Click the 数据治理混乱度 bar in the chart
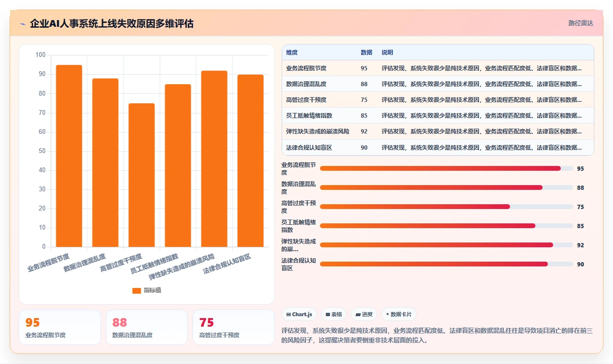 pos(105,163)
